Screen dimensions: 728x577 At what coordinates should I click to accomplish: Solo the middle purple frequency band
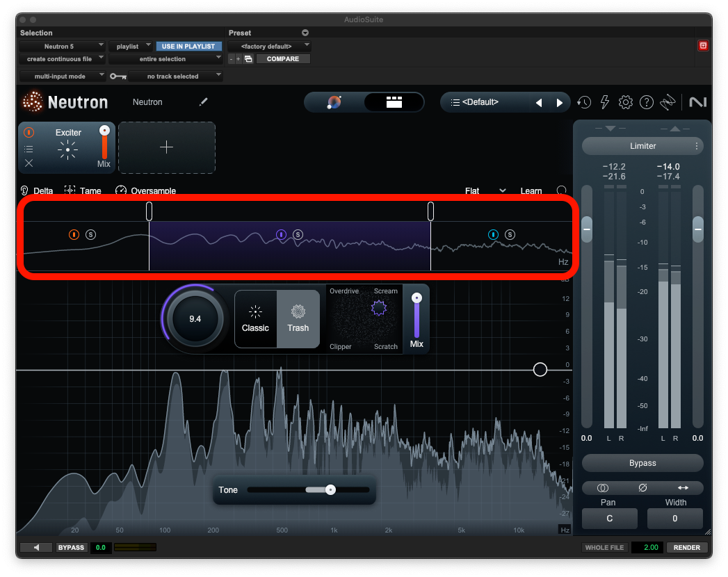point(298,234)
